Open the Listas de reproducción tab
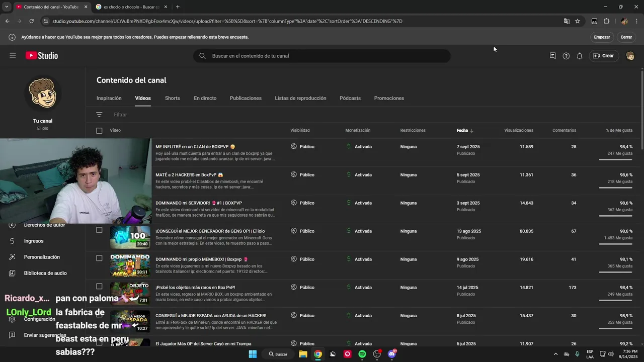The height and width of the screenshot is (362, 644). point(300,98)
